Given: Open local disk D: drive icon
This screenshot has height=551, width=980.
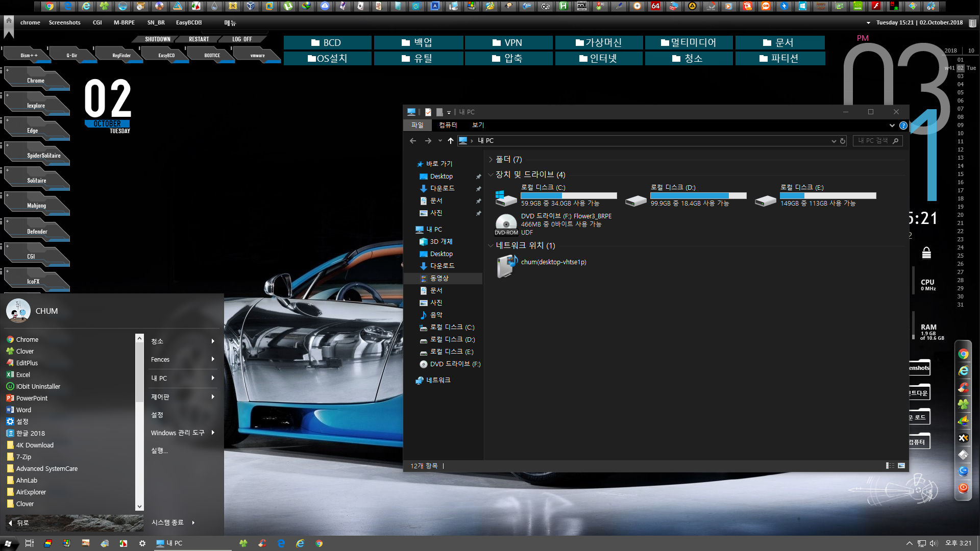Looking at the screenshot, I should [x=635, y=200].
